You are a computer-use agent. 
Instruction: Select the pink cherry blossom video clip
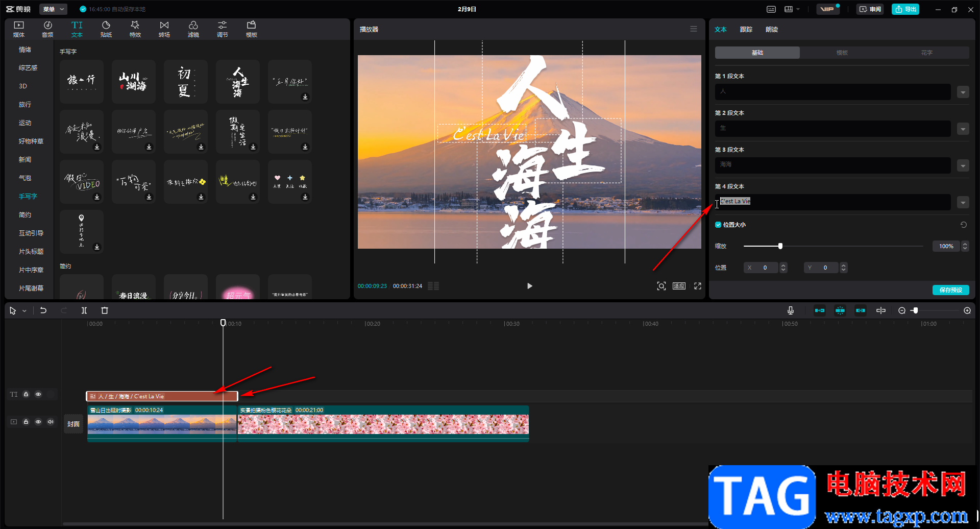coord(383,423)
